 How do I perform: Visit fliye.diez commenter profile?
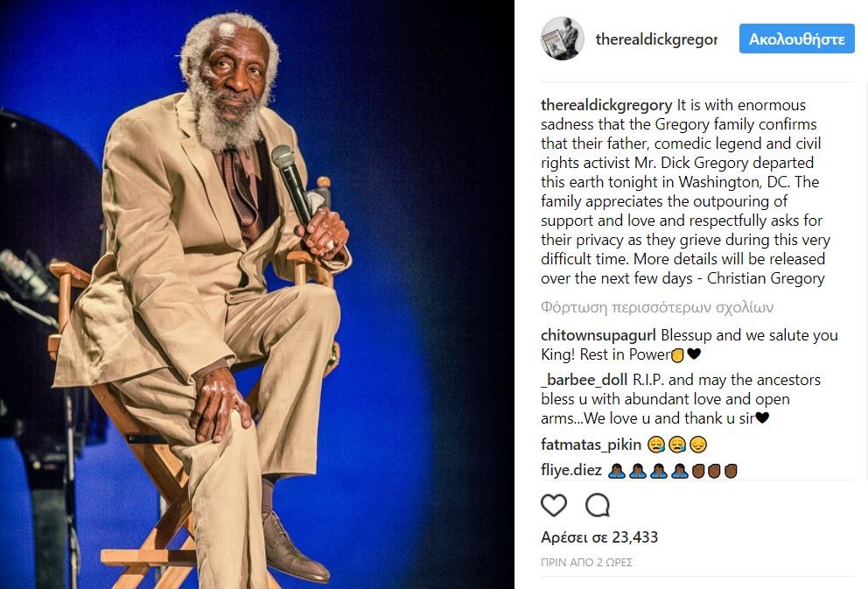point(571,470)
